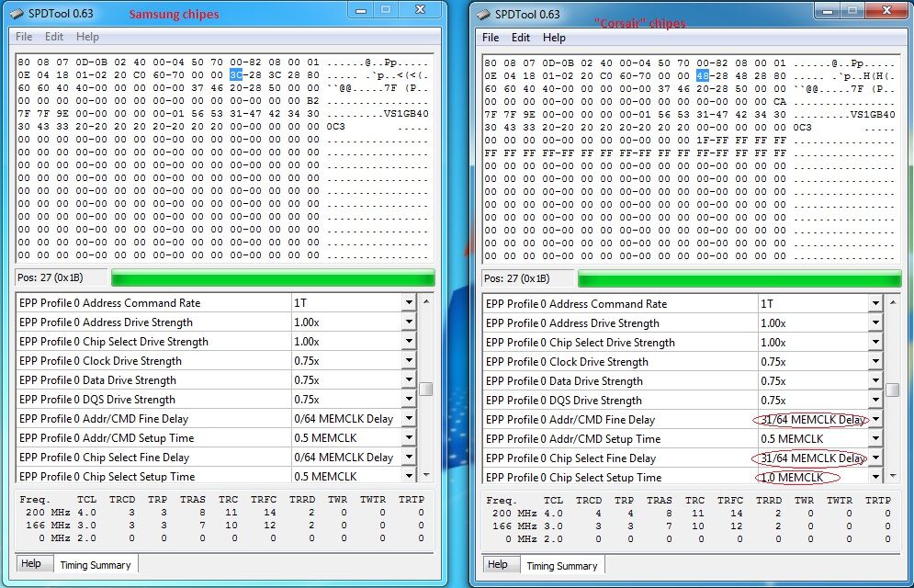The image size is (914, 588).
Task: Click '200 MHz' row label in left timing table
Action: pos(48,513)
